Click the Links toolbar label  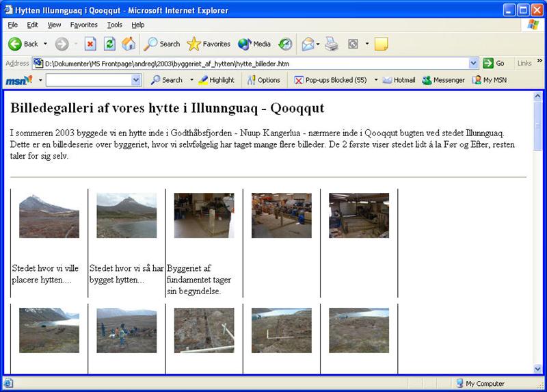point(524,63)
